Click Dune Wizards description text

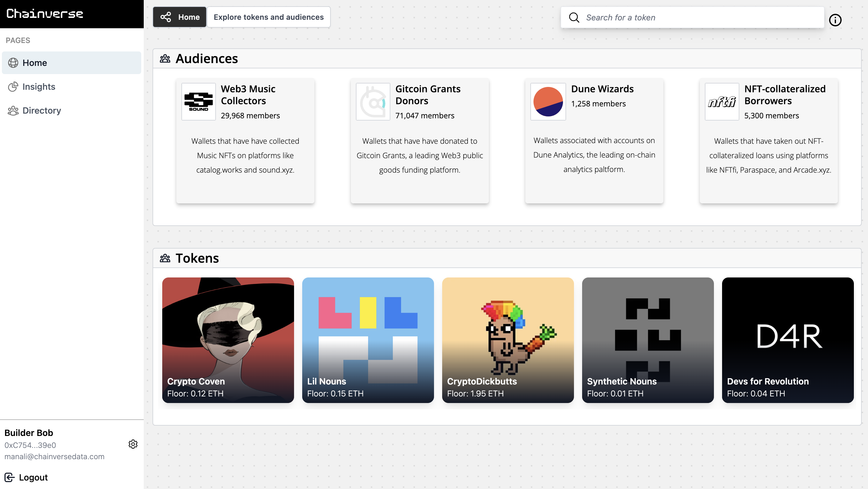(x=594, y=155)
